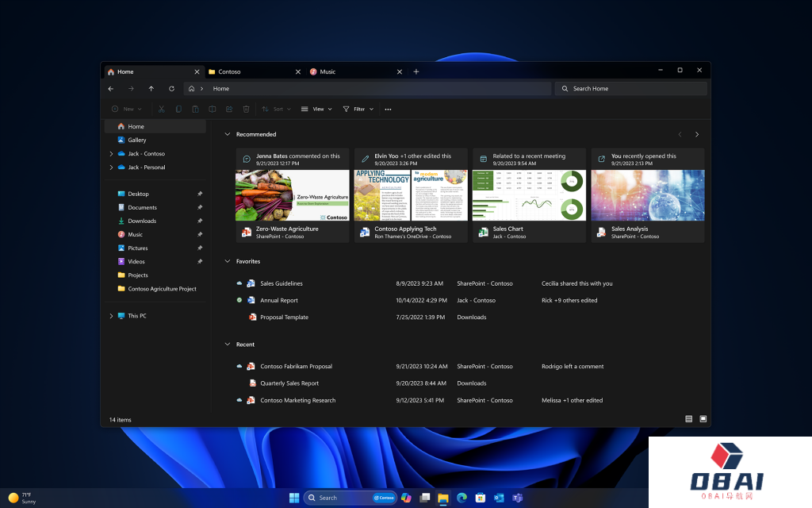
Task: Open the See more ellipsis menu
Action: (x=388, y=109)
